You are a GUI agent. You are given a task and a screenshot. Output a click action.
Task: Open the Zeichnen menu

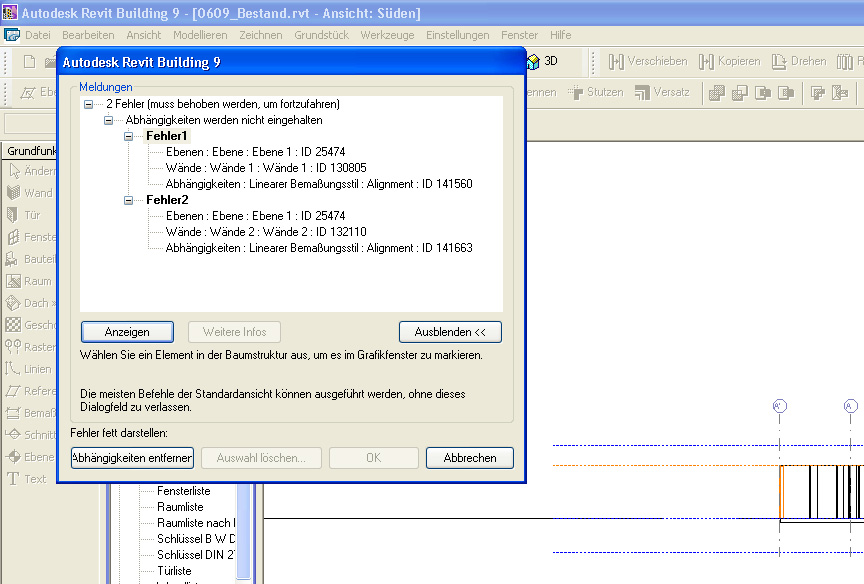[x=261, y=35]
